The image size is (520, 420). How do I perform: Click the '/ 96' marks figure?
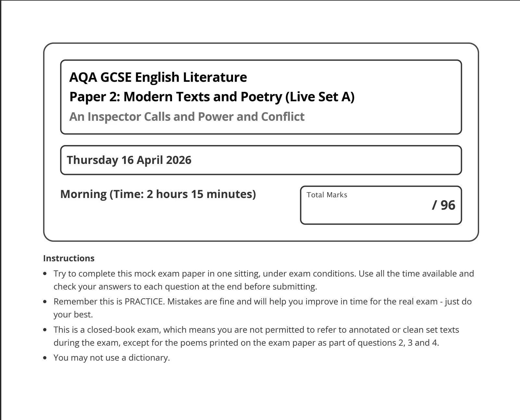coord(444,205)
